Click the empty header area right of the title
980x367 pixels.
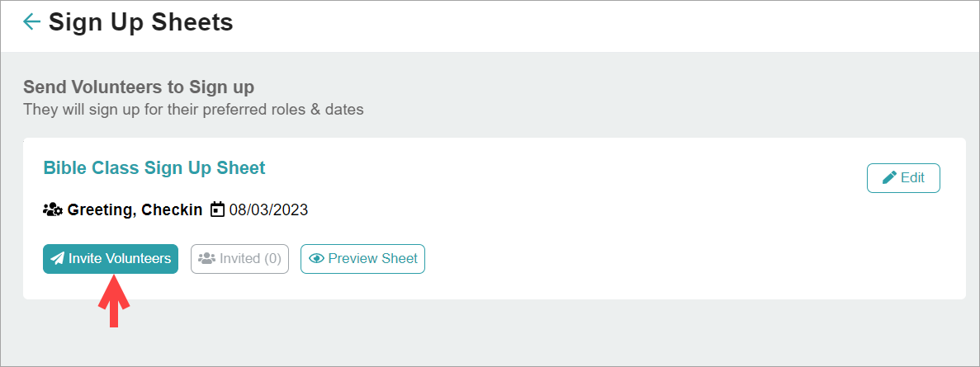pyautogui.click(x=619, y=25)
